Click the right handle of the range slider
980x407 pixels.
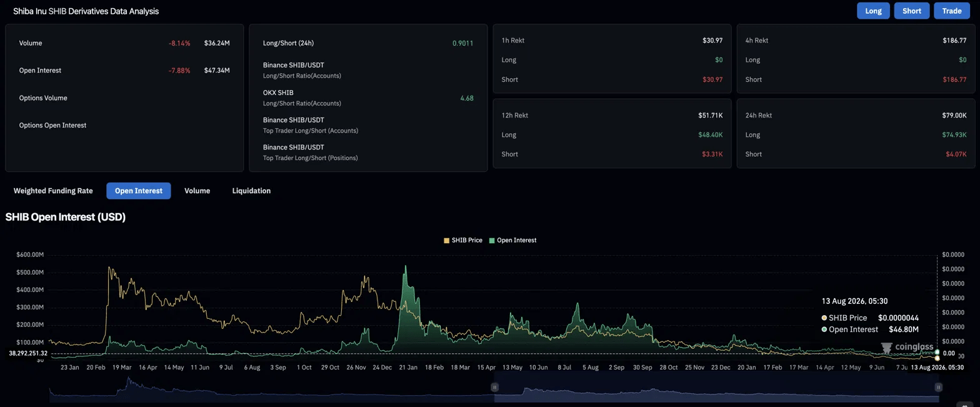click(938, 388)
